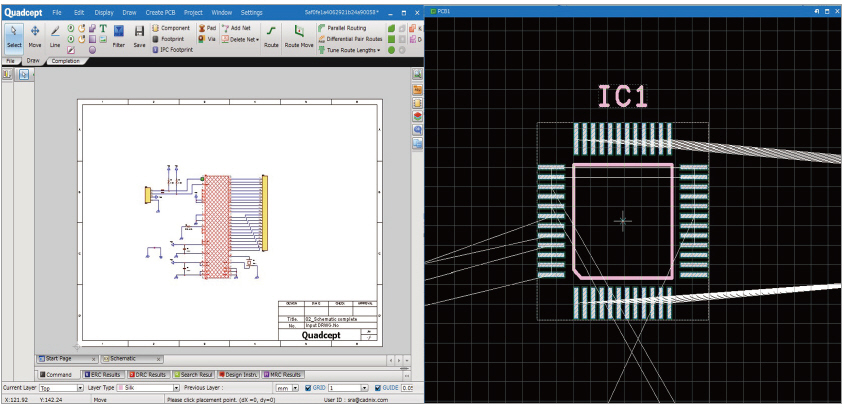Place a Via
The height and width of the screenshot is (409, 844).
click(206, 39)
